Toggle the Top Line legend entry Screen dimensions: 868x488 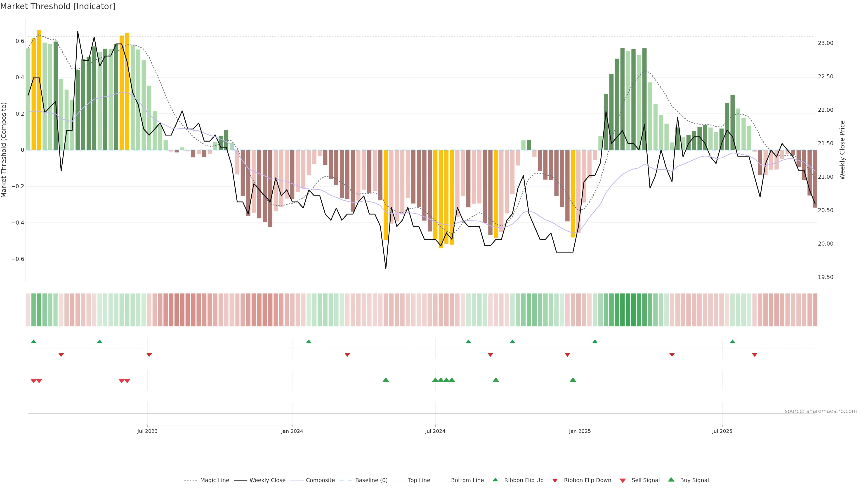click(x=419, y=480)
